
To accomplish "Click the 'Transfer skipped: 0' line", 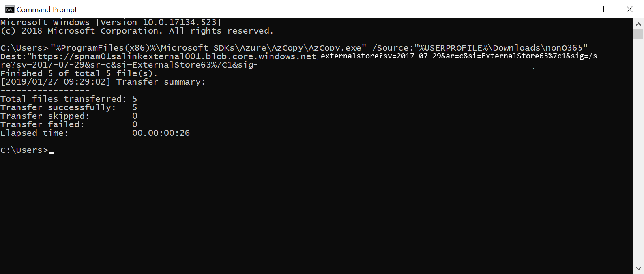I will 67,116.
